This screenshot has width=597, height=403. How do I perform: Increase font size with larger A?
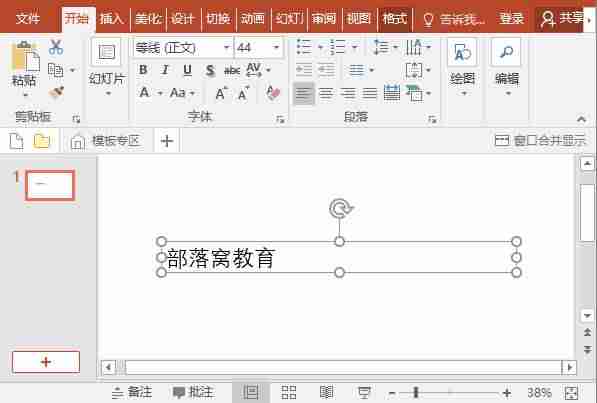click(222, 93)
